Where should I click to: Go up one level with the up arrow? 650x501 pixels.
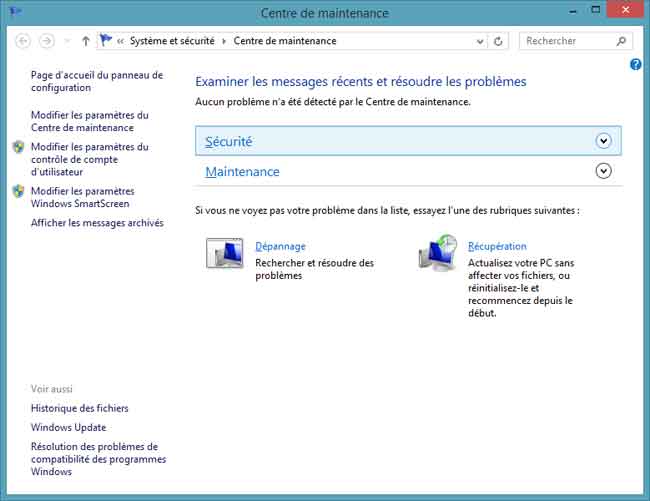pos(85,41)
